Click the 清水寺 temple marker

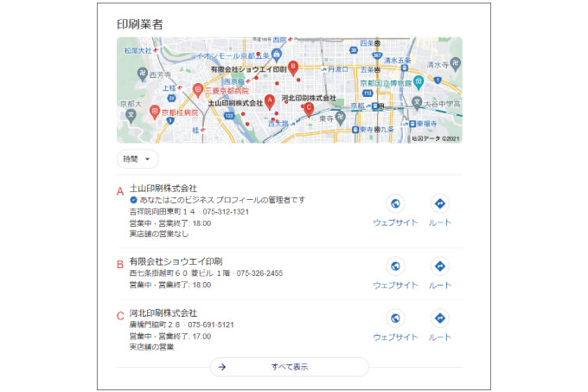click(455, 64)
